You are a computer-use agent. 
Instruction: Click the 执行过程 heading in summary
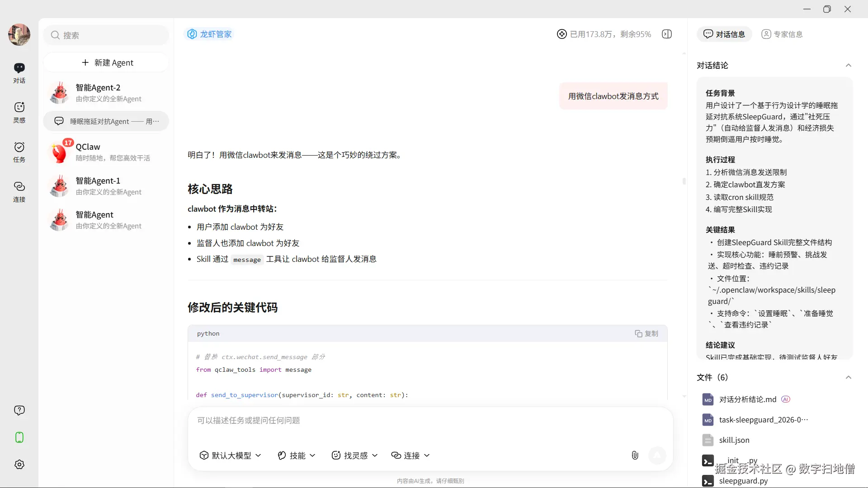[720, 160]
